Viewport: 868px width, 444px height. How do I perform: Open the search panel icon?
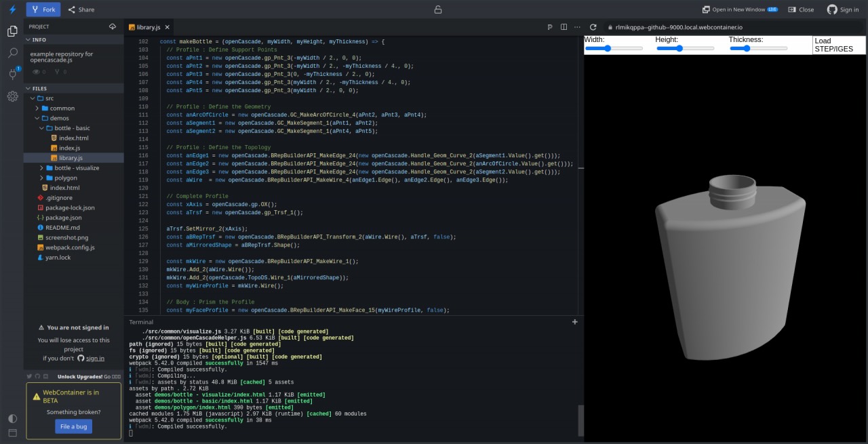pyautogui.click(x=12, y=53)
